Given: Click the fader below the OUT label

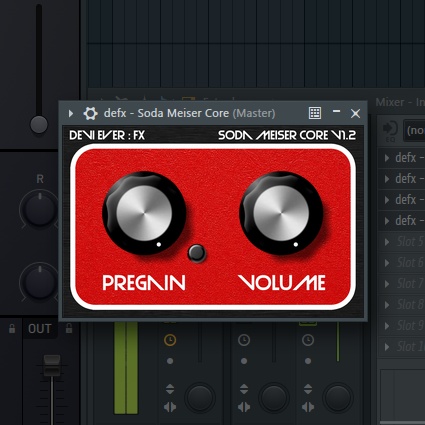Looking at the screenshot, I should pos(52,365).
